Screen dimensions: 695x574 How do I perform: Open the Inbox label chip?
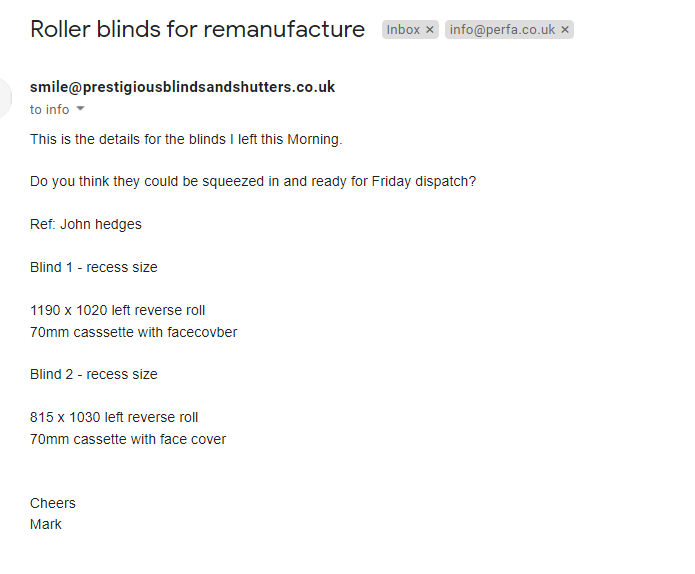tap(403, 30)
